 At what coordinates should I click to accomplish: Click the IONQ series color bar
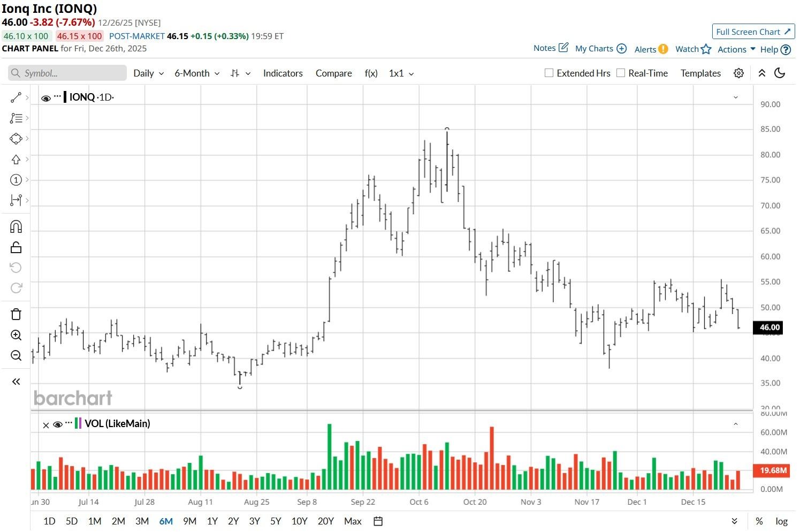click(65, 97)
